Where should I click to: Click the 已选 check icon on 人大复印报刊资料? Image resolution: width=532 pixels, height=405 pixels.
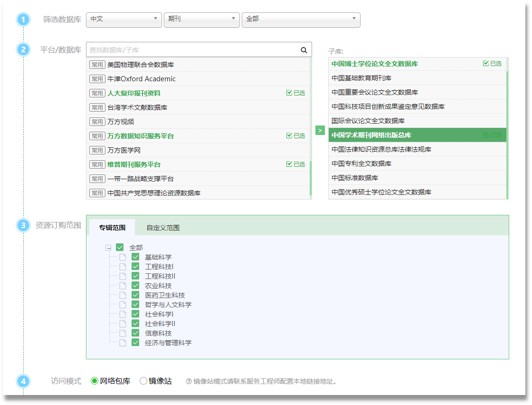[289, 93]
